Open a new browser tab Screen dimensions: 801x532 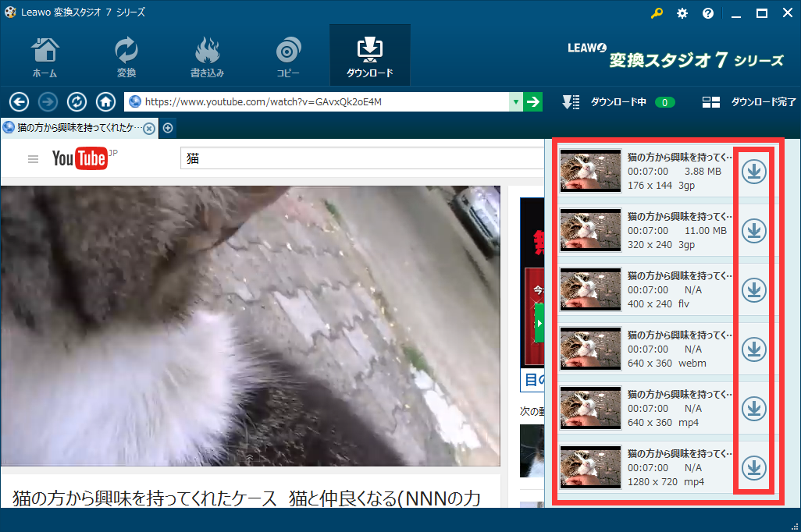(x=168, y=128)
